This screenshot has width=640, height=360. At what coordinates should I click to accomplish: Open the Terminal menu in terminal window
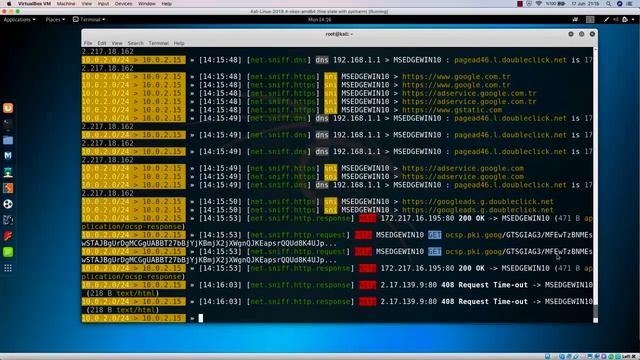(159, 43)
